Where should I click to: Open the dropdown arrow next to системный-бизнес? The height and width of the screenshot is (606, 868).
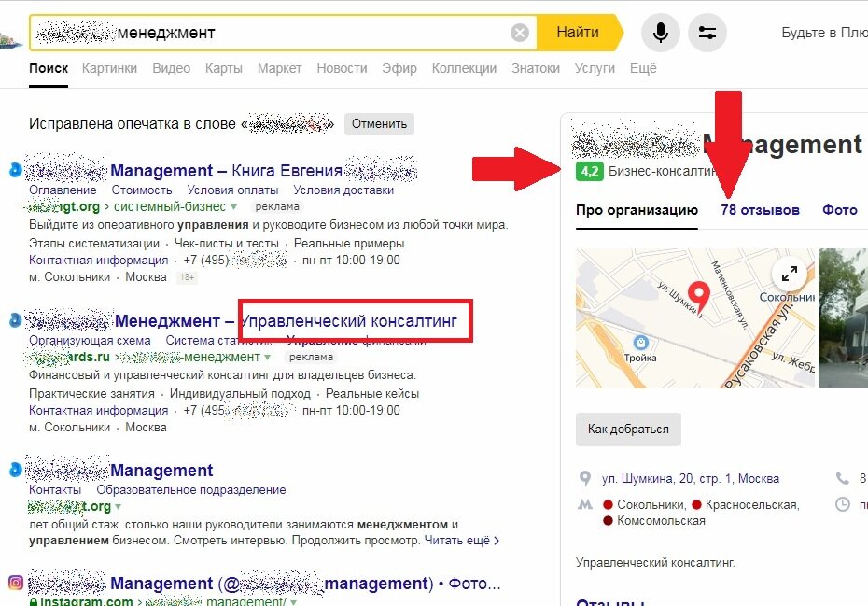(233, 206)
